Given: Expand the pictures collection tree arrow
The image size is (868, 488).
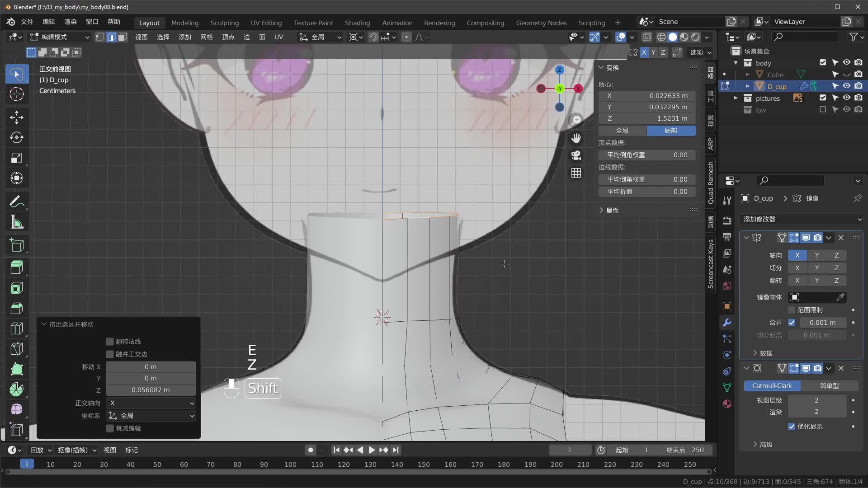Looking at the screenshot, I should tap(736, 98).
